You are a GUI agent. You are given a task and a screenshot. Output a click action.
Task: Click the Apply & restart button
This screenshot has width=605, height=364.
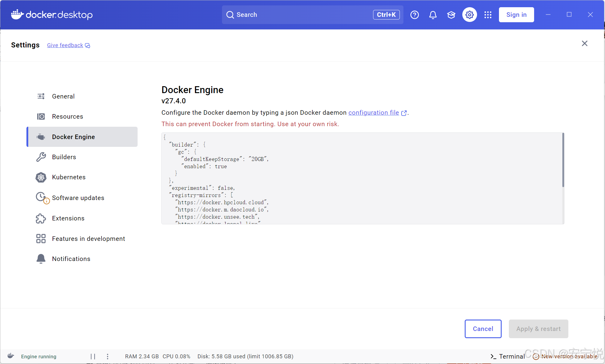point(538,329)
